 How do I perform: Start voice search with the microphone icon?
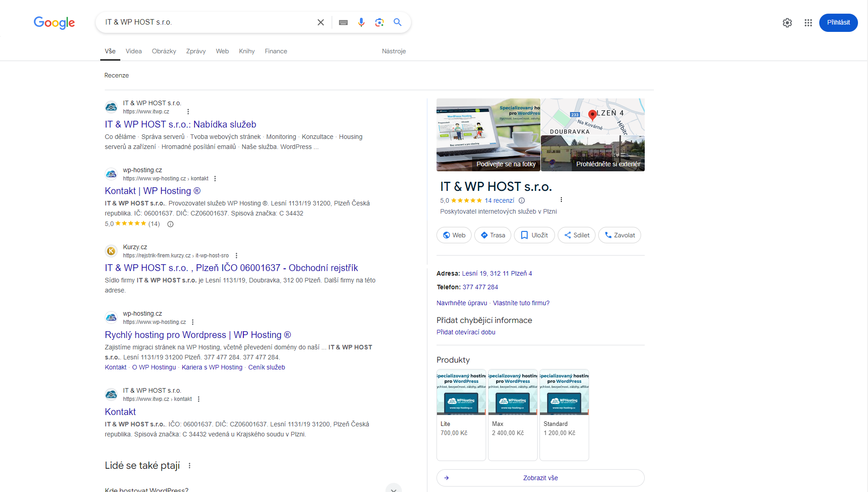coord(361,22)
